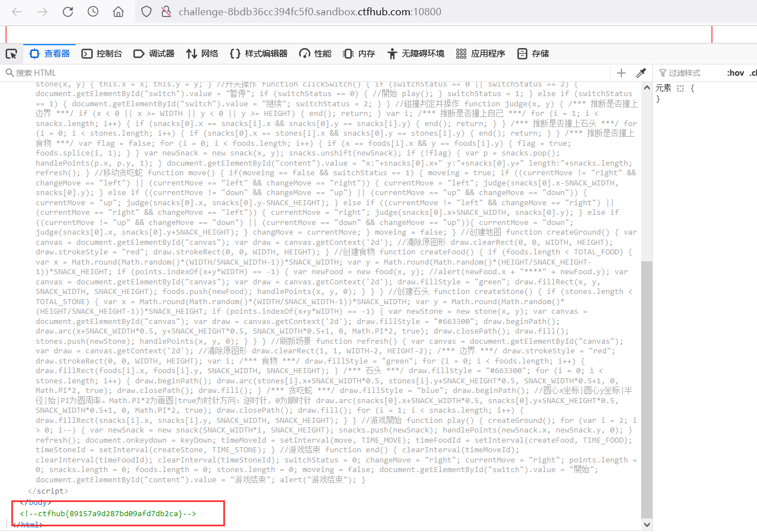Open browsing history clock icon
The image size is (757, 532).
point(93,11)
